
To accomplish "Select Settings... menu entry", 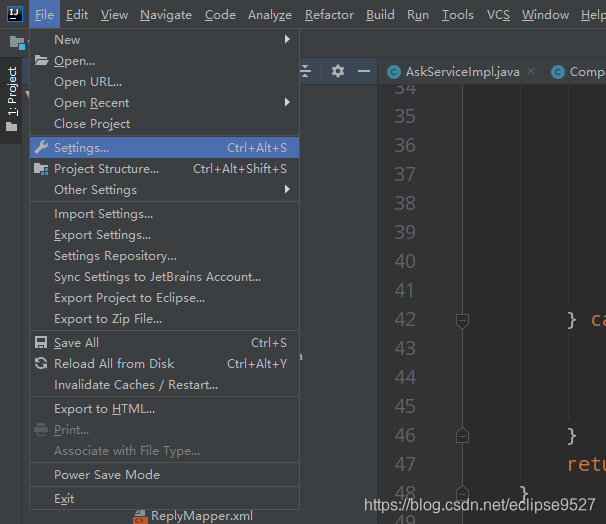I will coord(164,148).
